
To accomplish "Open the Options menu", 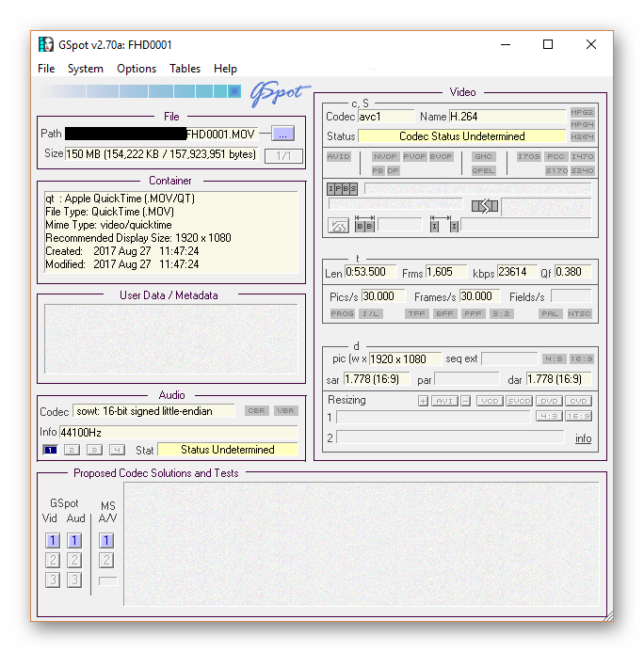I will click(137, 69).
